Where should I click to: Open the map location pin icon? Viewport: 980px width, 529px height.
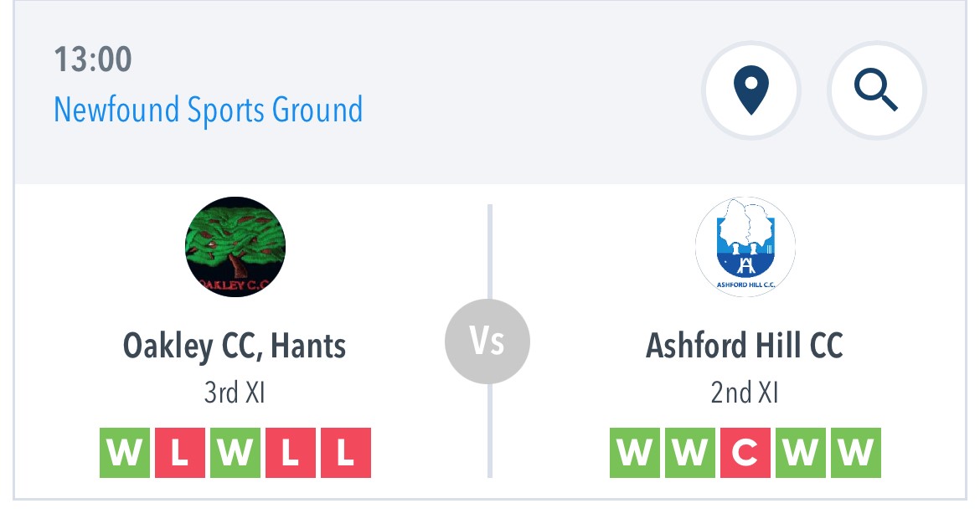pyautogui.click(x=750, y=90)
